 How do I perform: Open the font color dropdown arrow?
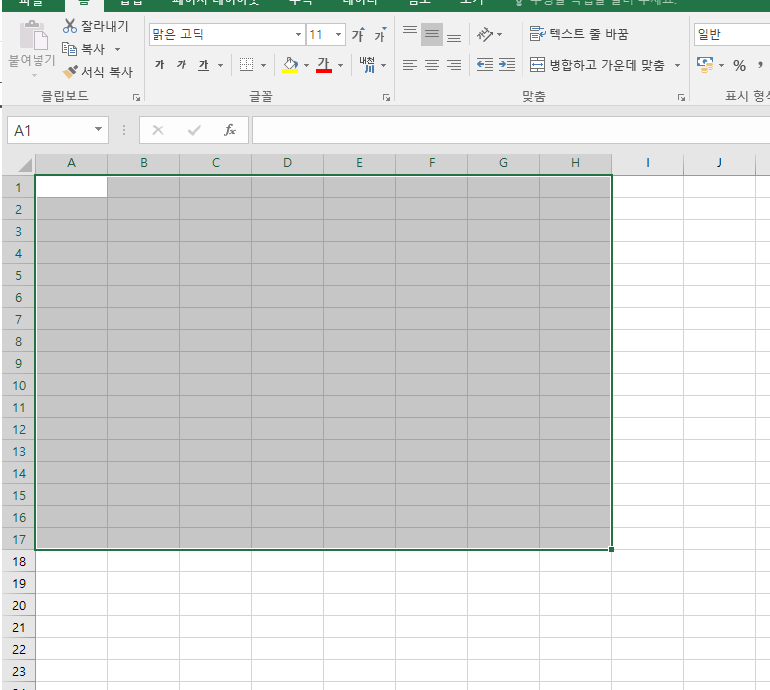(340, 65)
